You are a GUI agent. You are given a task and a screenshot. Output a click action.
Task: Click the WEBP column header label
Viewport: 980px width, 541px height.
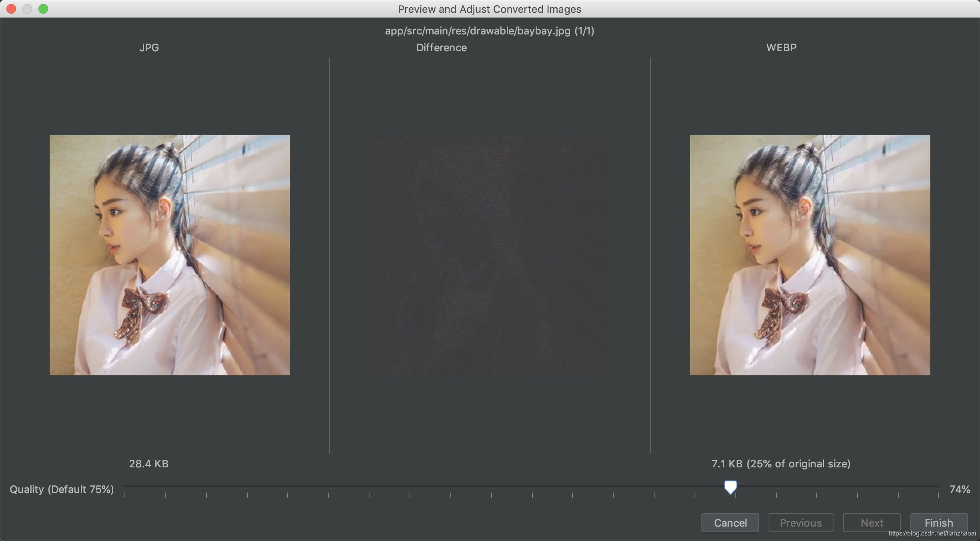coord(781,48)
